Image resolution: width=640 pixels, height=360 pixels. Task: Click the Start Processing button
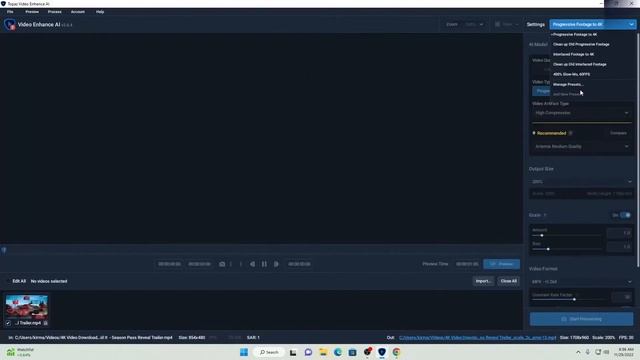click(x=582, y=319)
